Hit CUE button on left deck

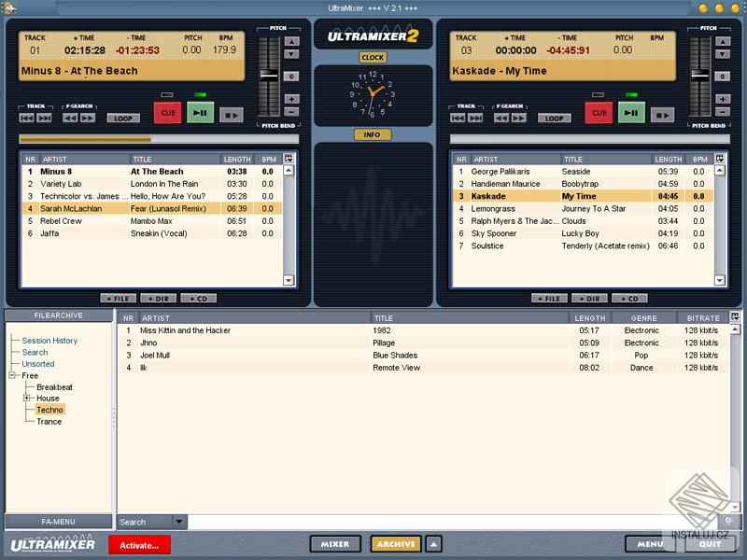(168, 113)
